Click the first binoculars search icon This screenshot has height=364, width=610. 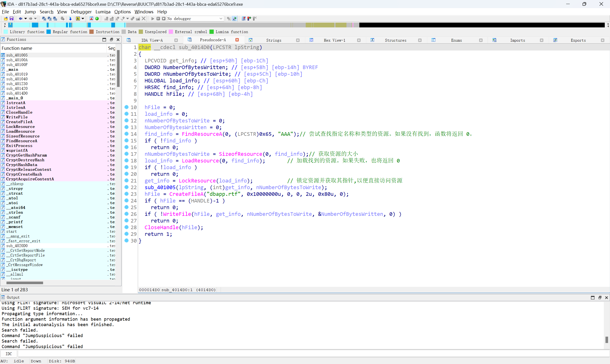tap(44, 19)
